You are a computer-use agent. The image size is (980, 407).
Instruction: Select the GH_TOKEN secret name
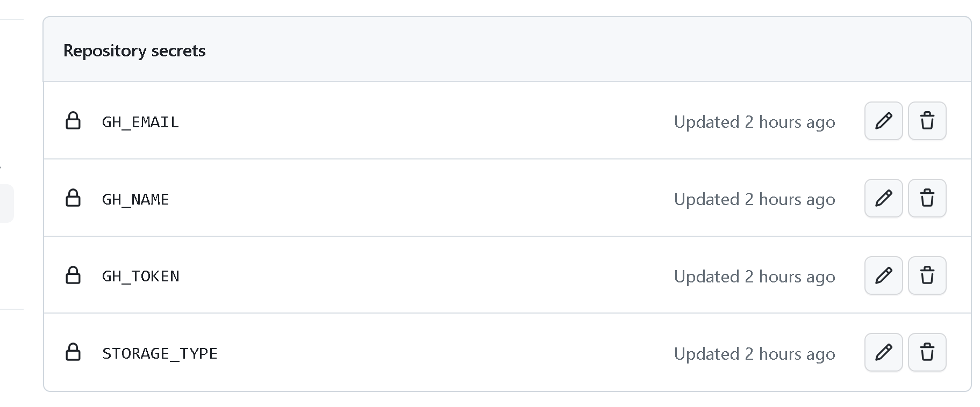(141, 277)
